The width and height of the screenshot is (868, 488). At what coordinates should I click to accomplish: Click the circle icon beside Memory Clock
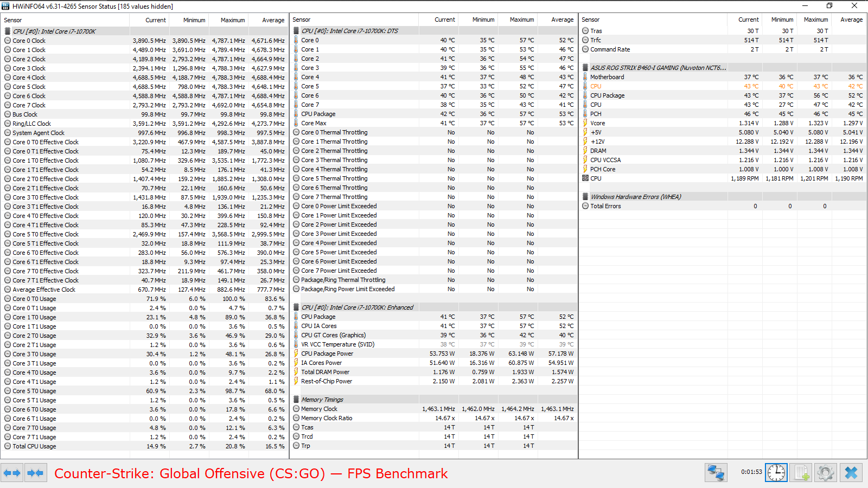[x=296, y=409]
